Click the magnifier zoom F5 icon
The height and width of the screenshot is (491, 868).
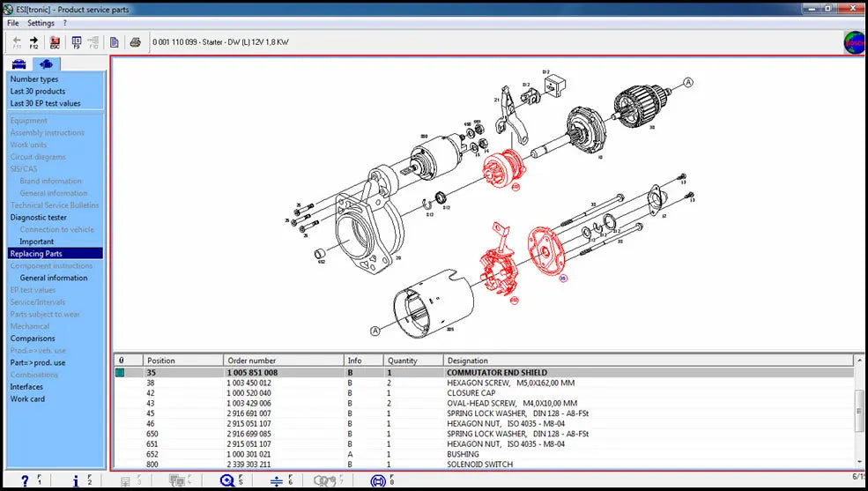(x=226, y=480)
